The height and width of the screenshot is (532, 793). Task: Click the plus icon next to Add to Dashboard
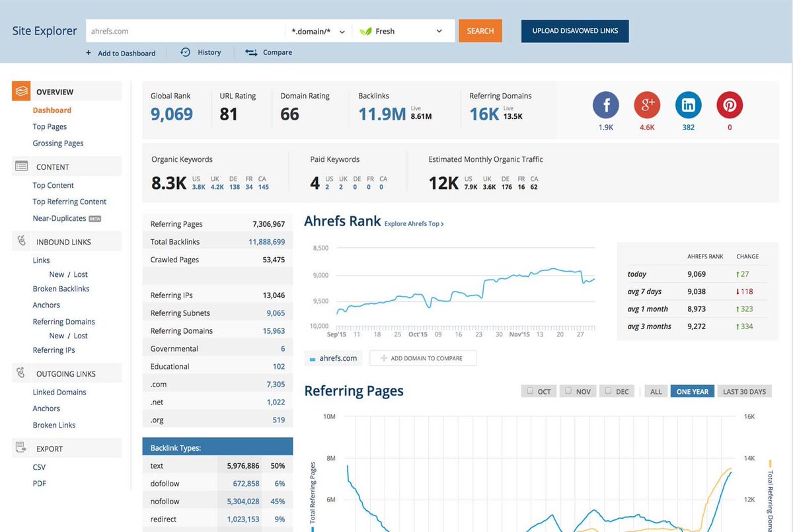(89, 53)
